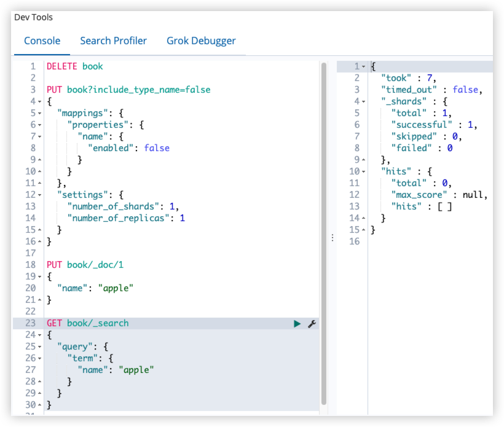This screenshot has width=504, height=427.
Task: Click the "number_of_replicas": 1 line
Action: tap(126, 218)
